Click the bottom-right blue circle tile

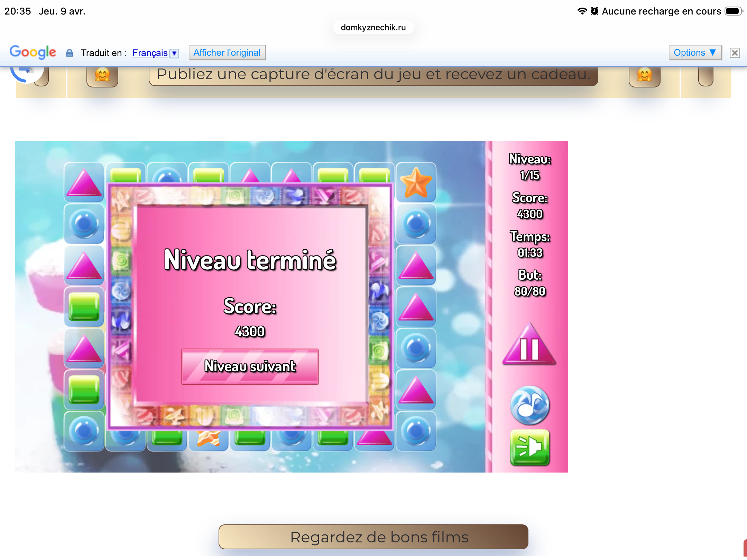click(x=416, y=431)
